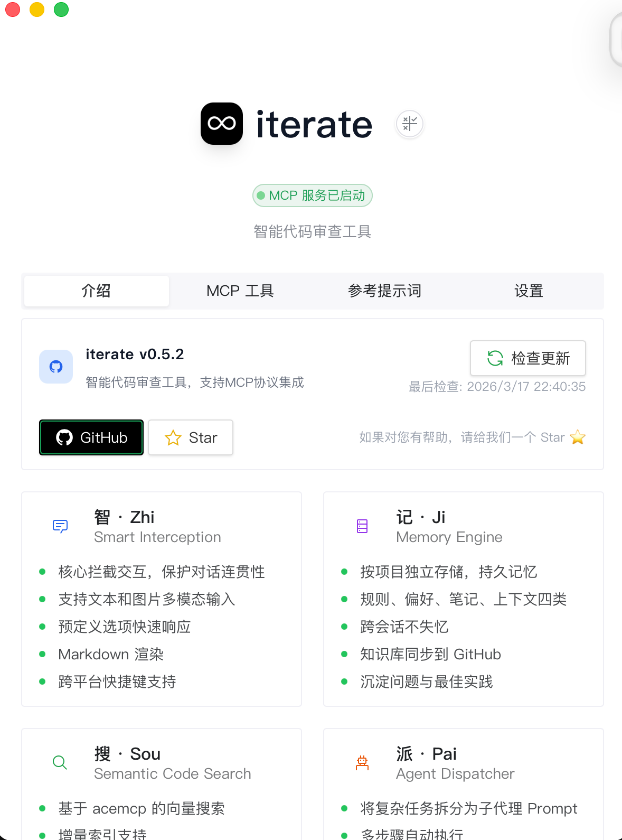Viewport: 622px width, 840px height.
Task: Click the iterate v0.5.2 version title
Action: pyautogui.click(x=135, y=354)
